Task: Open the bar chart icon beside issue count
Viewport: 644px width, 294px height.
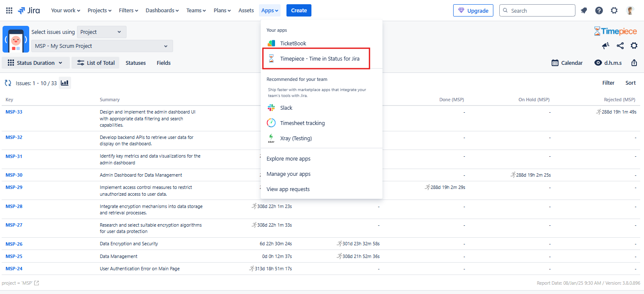Action: click(x=65, y=83)
